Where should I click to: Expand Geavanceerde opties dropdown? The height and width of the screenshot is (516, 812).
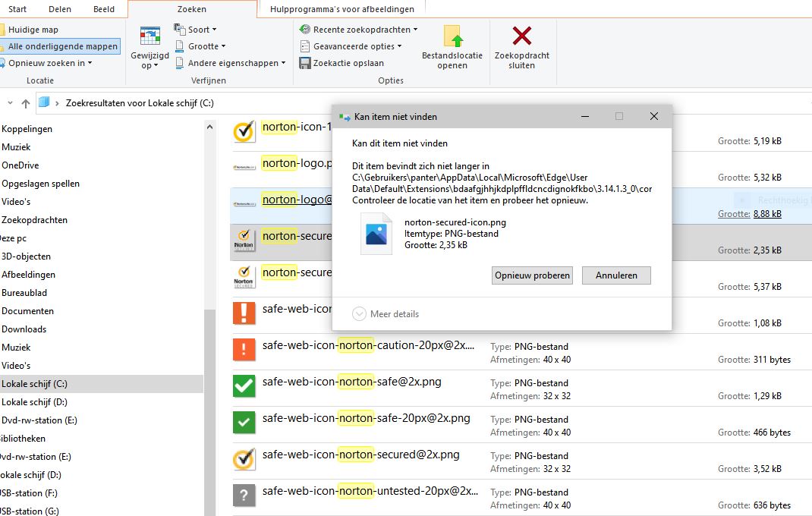pos(351,46)
